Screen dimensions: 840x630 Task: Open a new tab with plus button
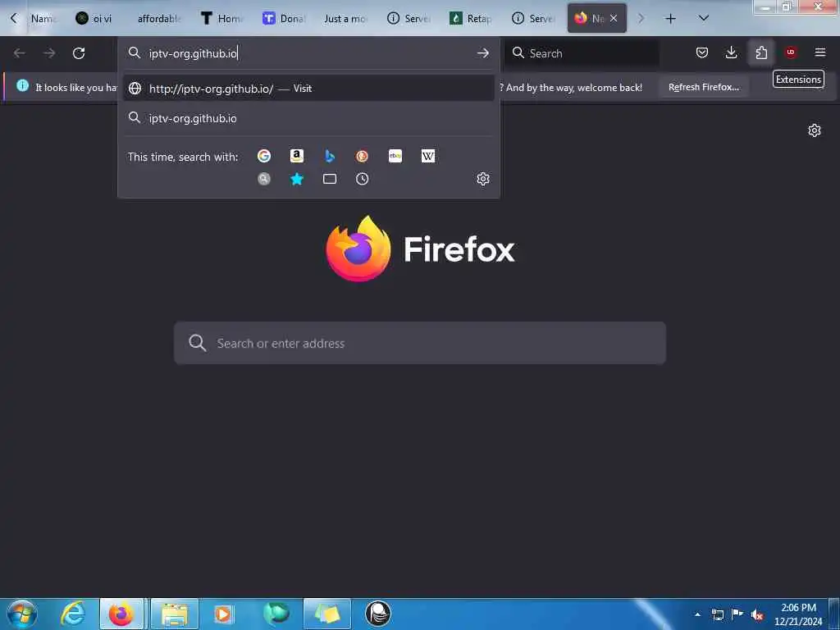pyautogui.click(x=670, y=19)
